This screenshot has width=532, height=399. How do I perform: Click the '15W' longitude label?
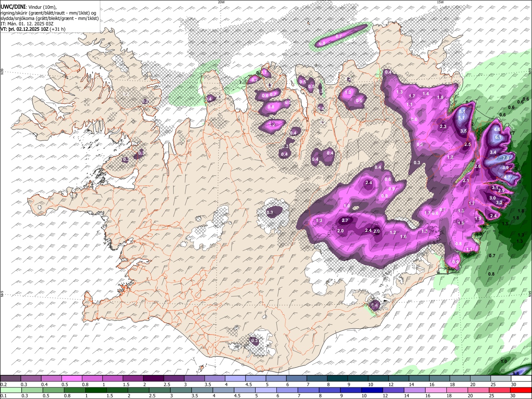440,2
